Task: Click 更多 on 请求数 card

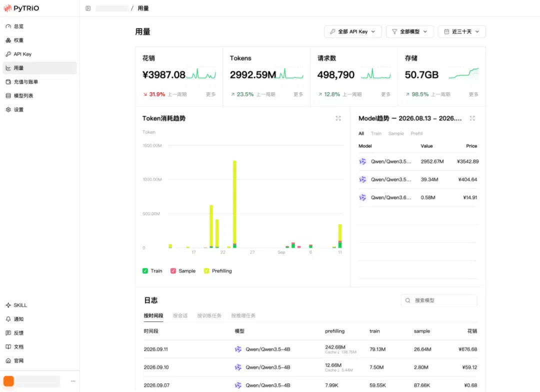Action: point(385,94)
